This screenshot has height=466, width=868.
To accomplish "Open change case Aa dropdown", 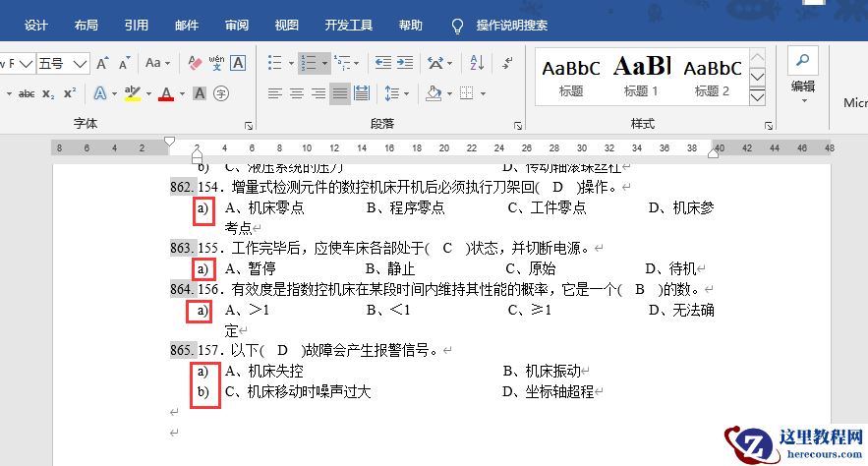I will (157, 63).
